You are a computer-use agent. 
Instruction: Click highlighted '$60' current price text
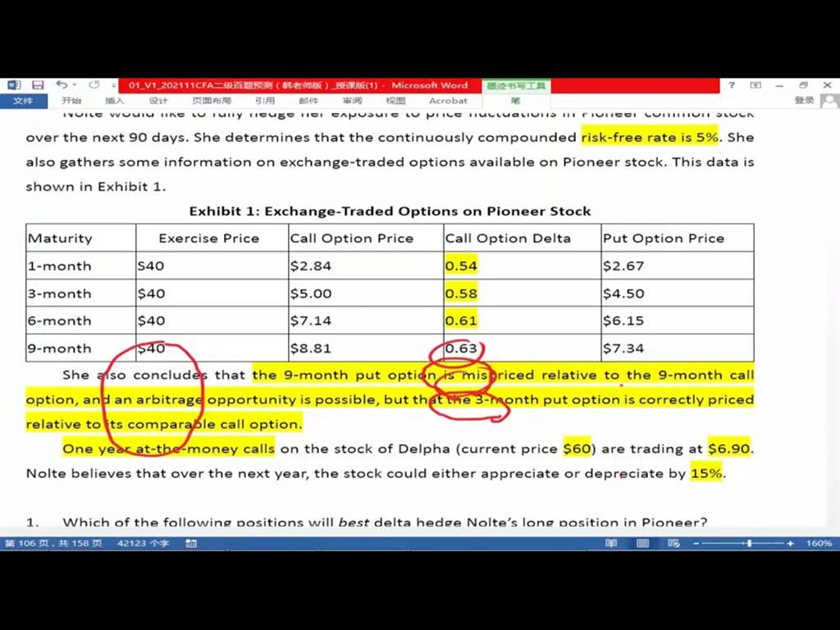(577, 449)
